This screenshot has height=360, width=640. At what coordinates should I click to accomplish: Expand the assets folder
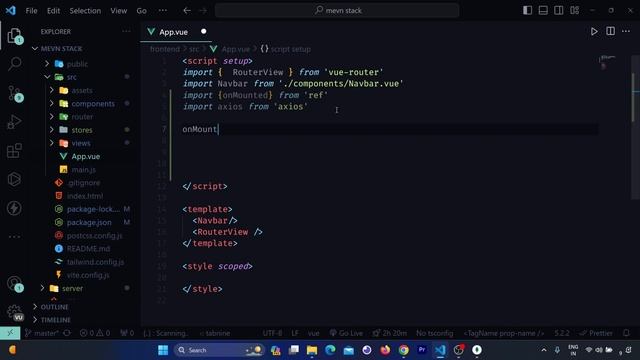click(52, 90)
